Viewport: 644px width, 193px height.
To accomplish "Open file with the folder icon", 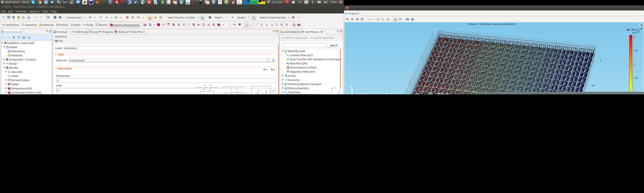I will pyautogui.click(x=23, y=18).
